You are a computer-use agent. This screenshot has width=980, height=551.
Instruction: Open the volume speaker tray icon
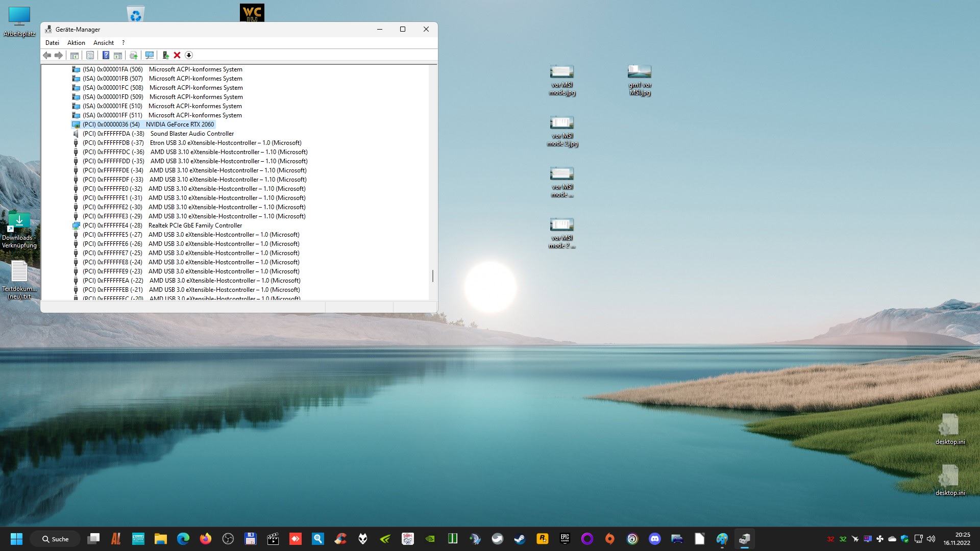click(x=931, y=539)
